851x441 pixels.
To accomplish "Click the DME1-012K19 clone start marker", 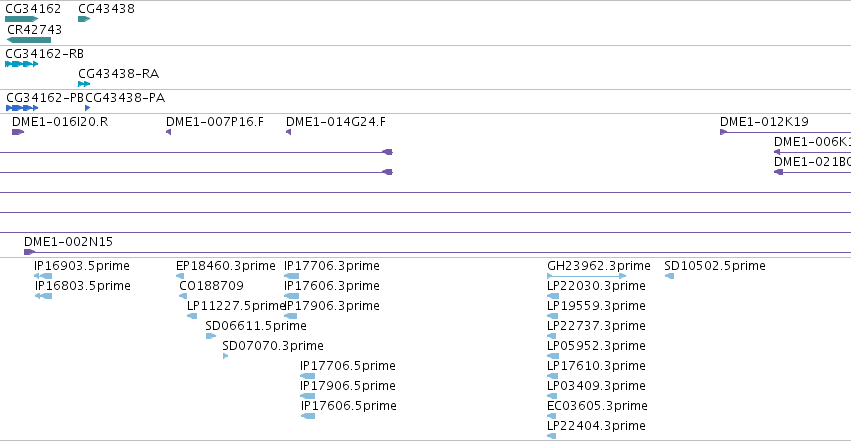I will click(723, 132).
